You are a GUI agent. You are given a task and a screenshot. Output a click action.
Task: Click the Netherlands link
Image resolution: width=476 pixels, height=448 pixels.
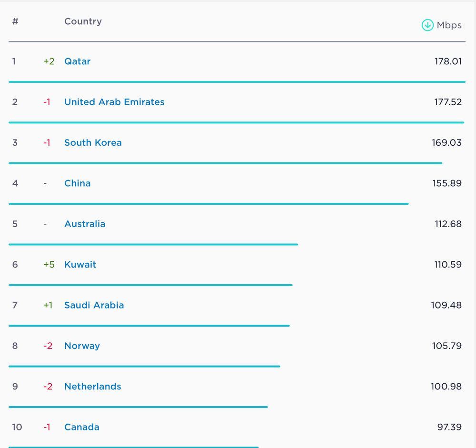tap(92, 387)
